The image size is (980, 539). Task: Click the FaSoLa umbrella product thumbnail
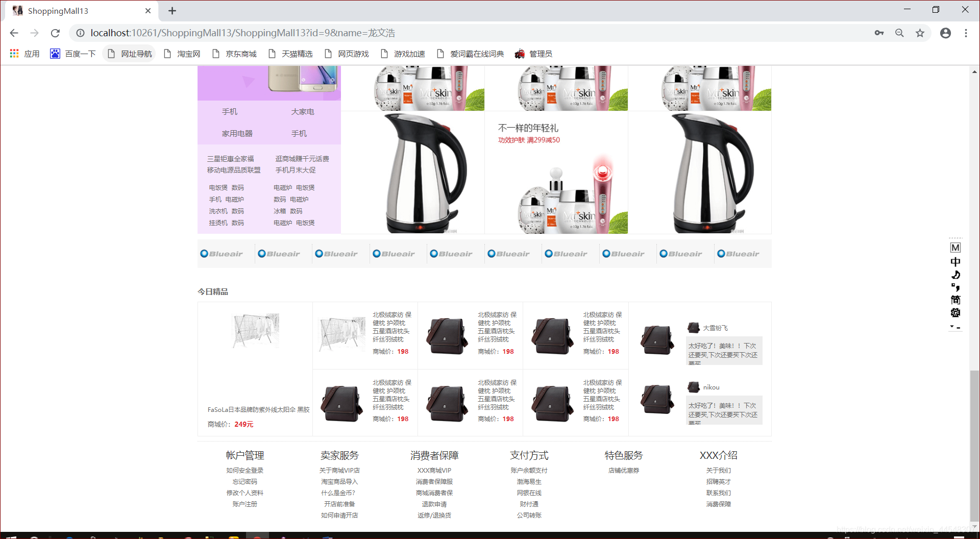256,330
